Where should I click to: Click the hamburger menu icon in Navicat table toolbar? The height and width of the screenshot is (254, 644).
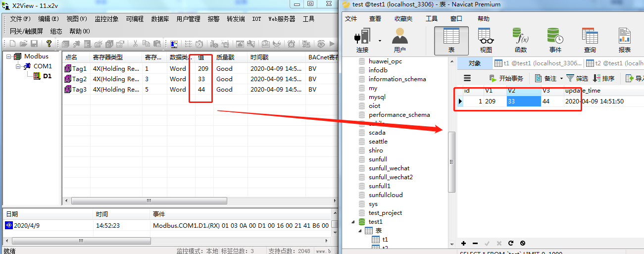pos(467,78)
